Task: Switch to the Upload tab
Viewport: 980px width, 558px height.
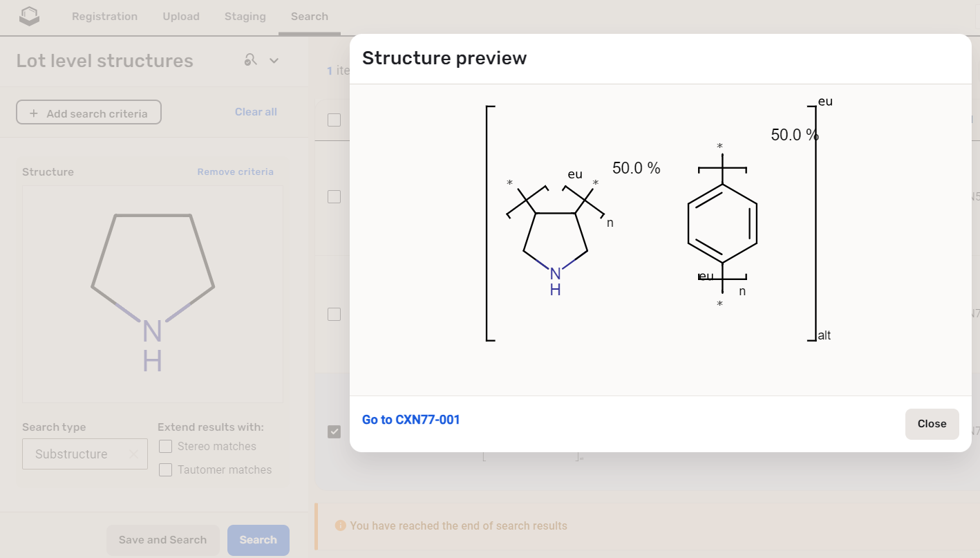Action: point(181,16)
